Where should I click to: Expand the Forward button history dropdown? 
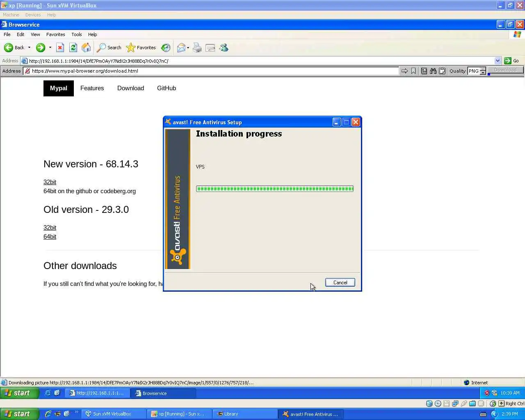50,48
